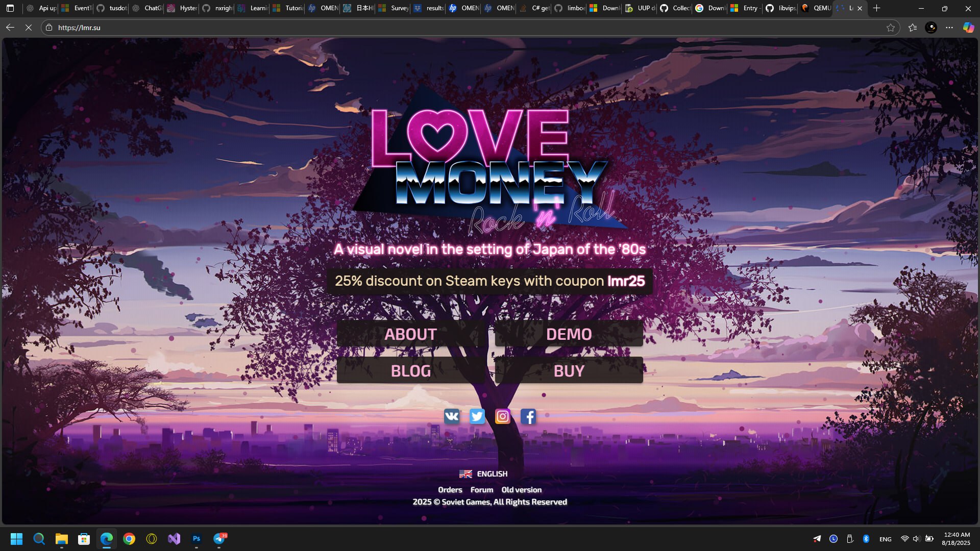Open the Facebook icon link
This screenshot has width=980, height=551.
tap(528, 416)
